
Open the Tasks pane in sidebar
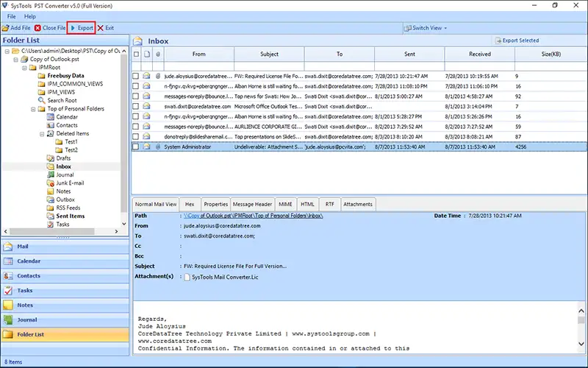pyautogui.click(x=25, y=291)
